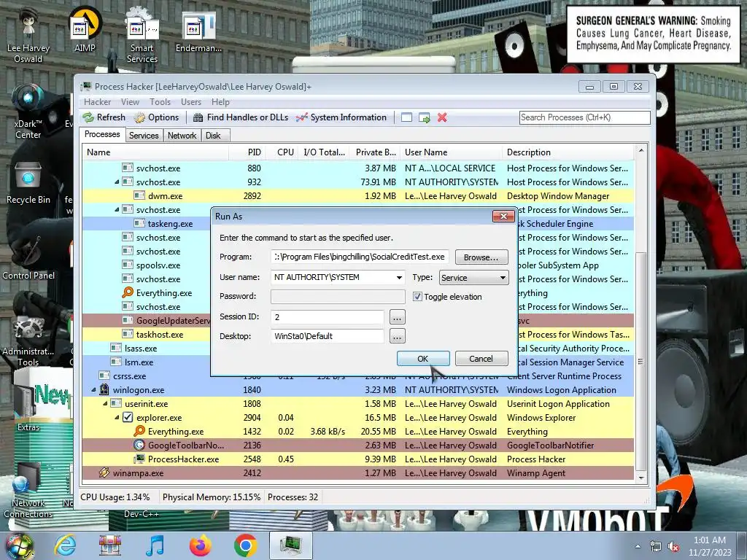747x560 pixels.
Task: Click the process list scroll down arrow
Action: coord(640,478)
